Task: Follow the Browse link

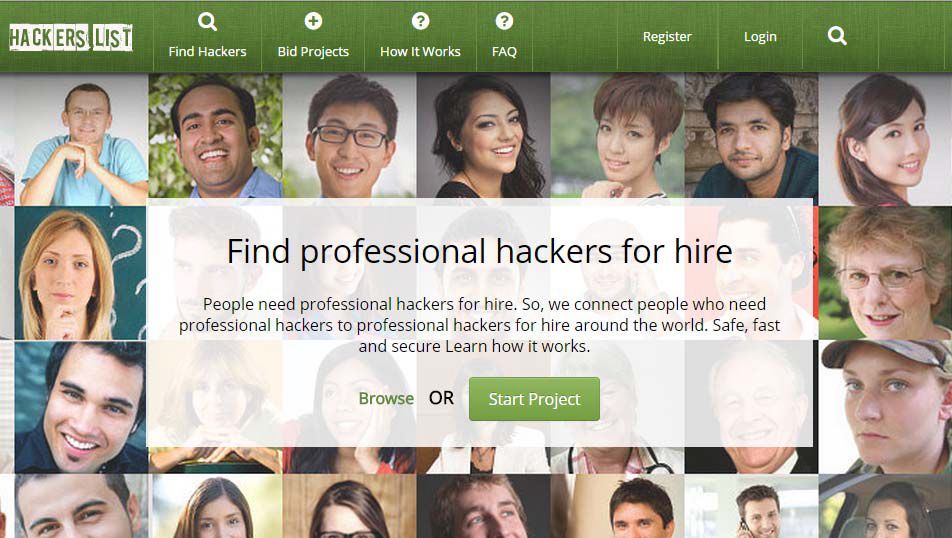Action: [386, 398]
